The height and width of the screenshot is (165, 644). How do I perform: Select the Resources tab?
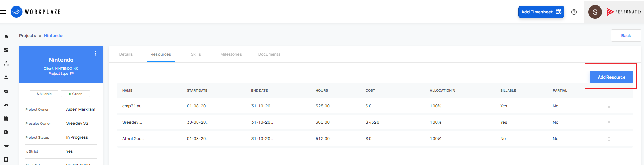click(161, 54)
